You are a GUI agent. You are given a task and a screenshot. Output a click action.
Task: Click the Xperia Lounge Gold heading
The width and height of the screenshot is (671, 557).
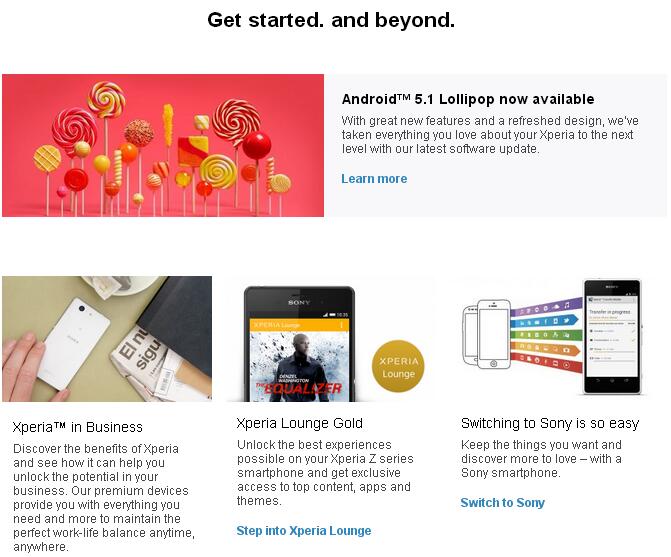pos(300,423)
